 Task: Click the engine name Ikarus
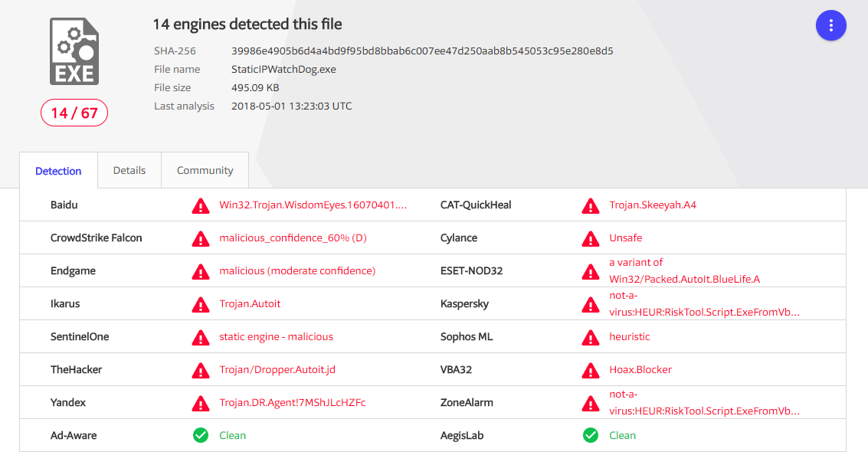(x=65, y=303)
